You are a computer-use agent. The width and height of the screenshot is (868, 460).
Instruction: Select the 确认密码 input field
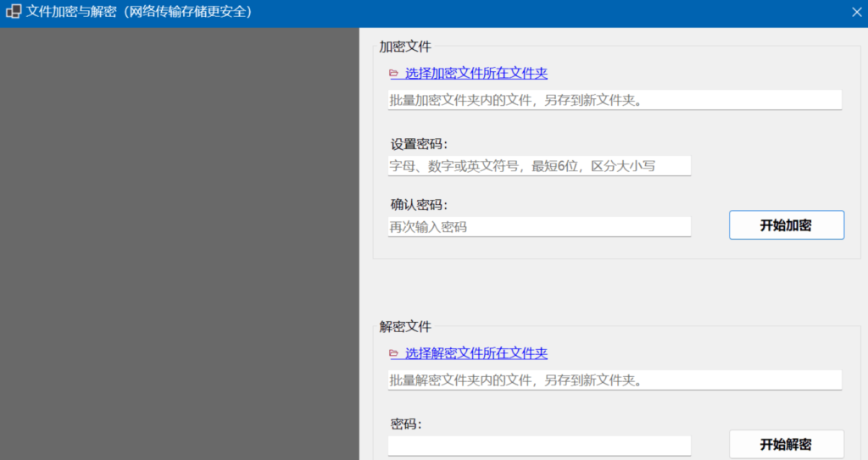tap(539, 227)
